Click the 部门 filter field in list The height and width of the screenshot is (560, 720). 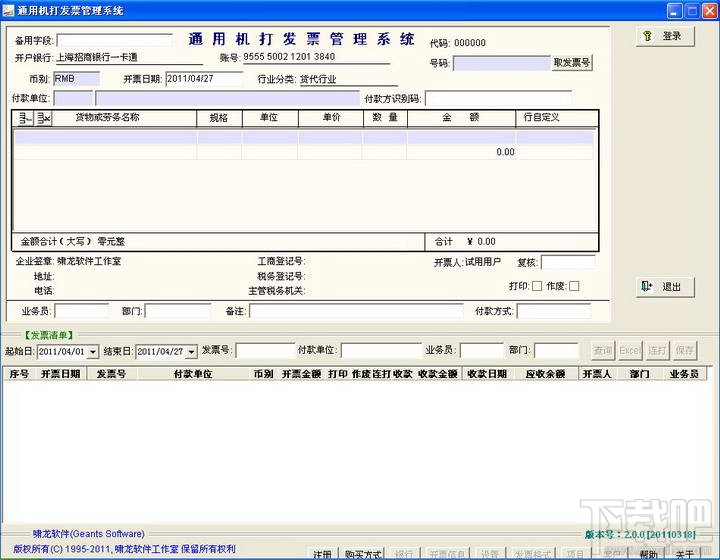pos(556,351)
